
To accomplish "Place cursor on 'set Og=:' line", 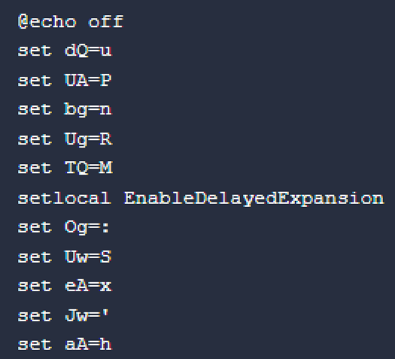I will [x=63, y=228].
